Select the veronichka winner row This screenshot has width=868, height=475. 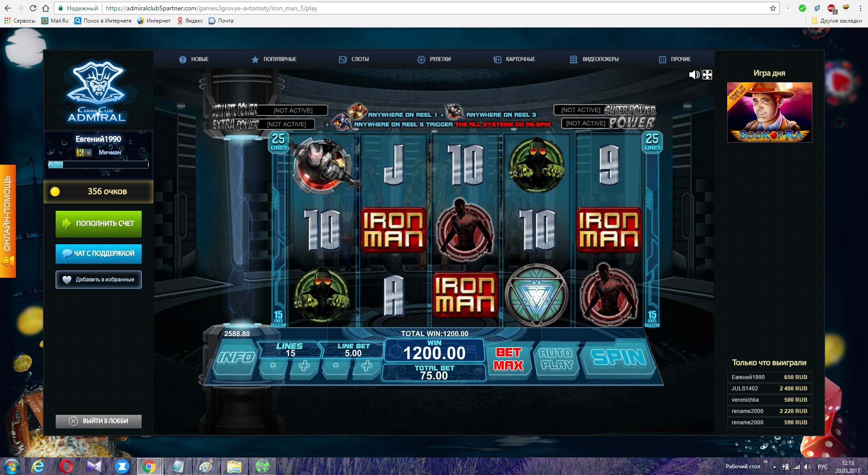click(x=769, y=400)
